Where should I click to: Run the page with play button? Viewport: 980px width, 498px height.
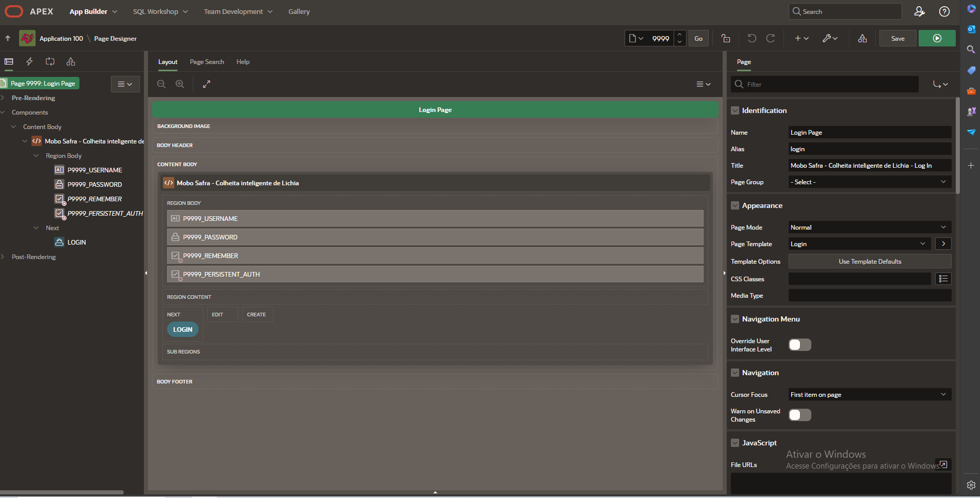click(937, 38)
